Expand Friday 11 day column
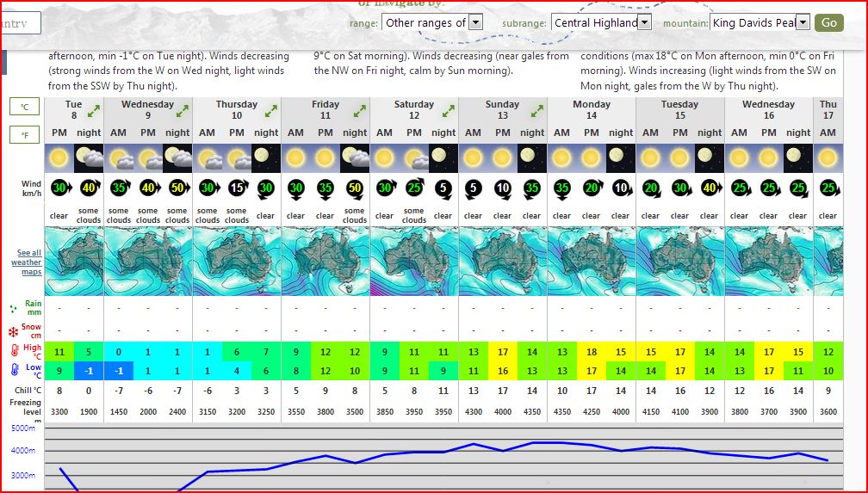Screen dimensions: 868x493 [359, 111]
